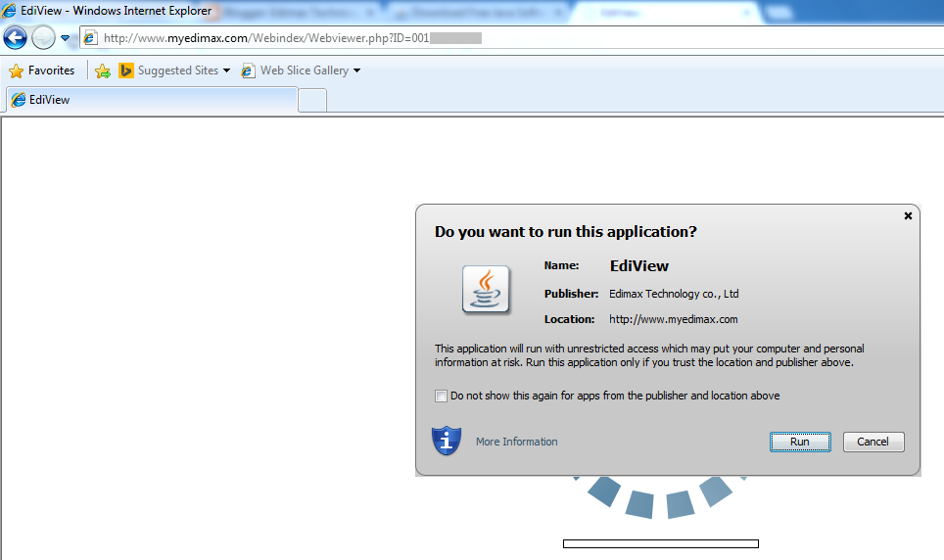Viewport: 944px width, 560px height.
Task: Click 'Do you want to run this application?' heading
Action: tap(565, 232)
